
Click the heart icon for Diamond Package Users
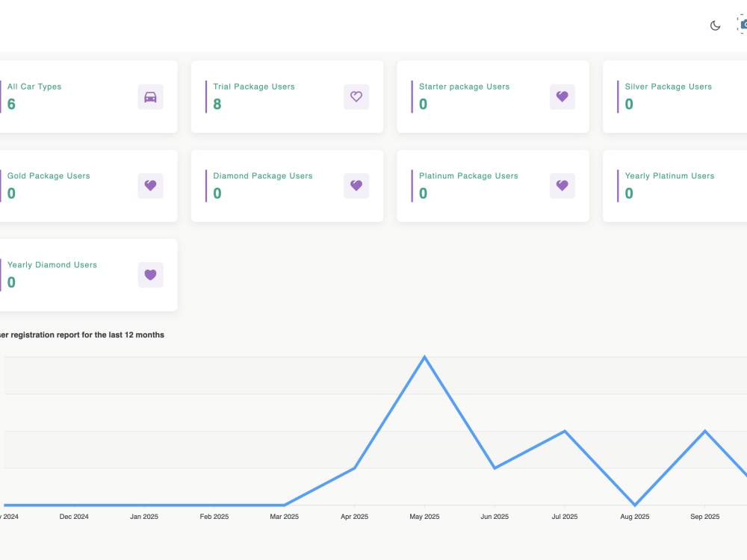point(356,186)
